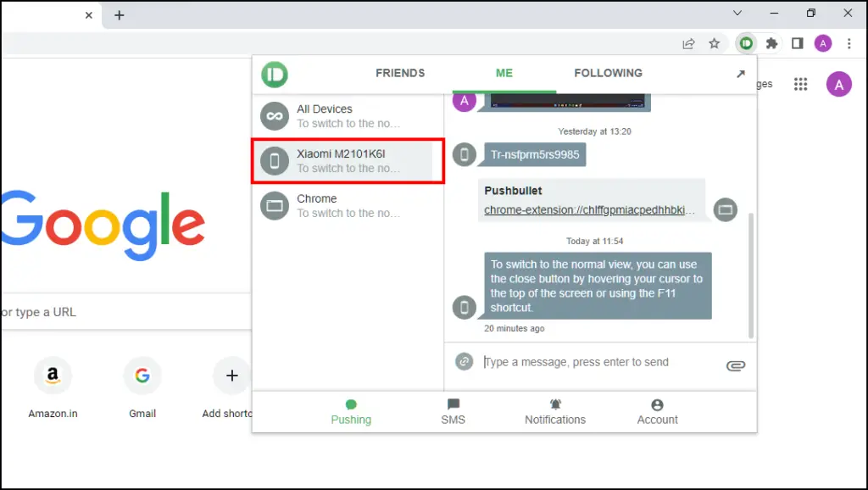
Task: Pop out the Pushbullet window arrow
Action: [x=741, y=74]
